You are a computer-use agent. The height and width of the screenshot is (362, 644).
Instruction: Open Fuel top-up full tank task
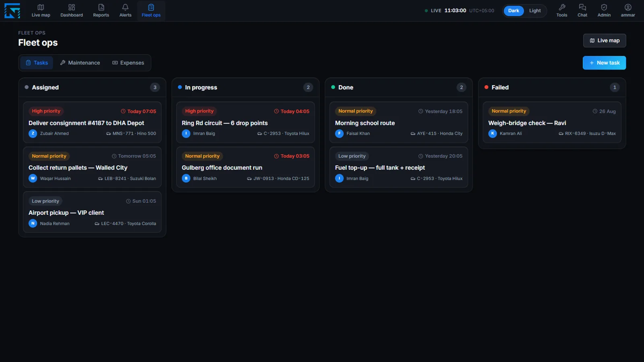pyautogui.click(x=398, y=167)
